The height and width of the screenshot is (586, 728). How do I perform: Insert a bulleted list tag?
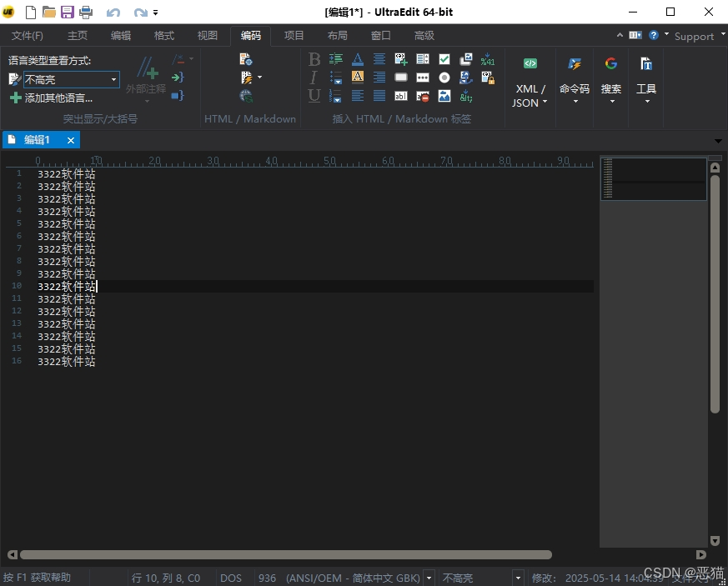pyautogui.click(x=336, y=78)
